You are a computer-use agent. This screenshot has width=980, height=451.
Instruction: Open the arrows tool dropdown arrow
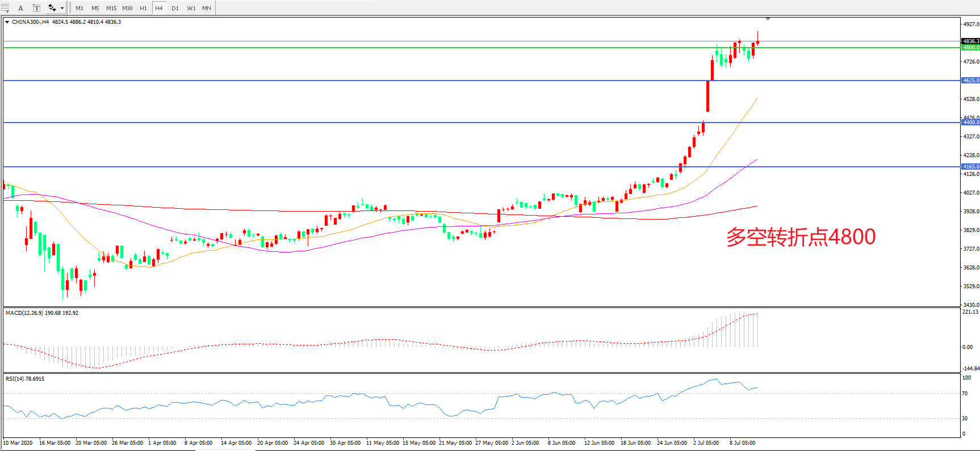[x=62, y=8]
